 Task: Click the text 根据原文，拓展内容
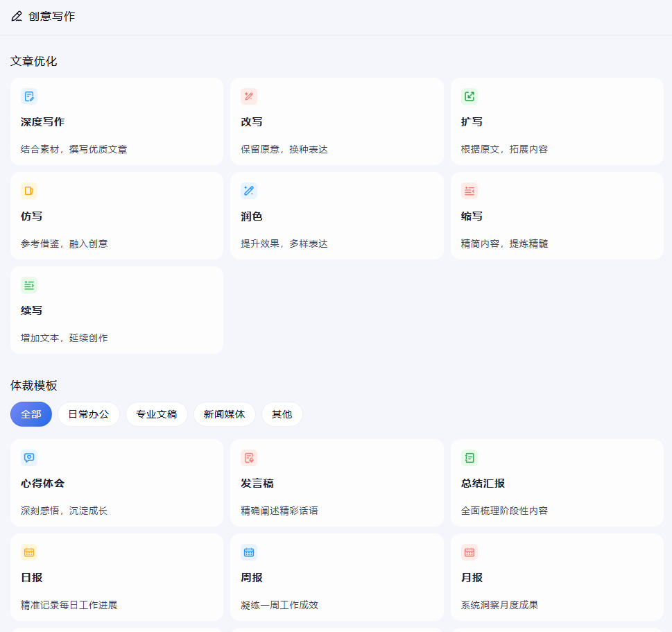click(x=504, y=149)
